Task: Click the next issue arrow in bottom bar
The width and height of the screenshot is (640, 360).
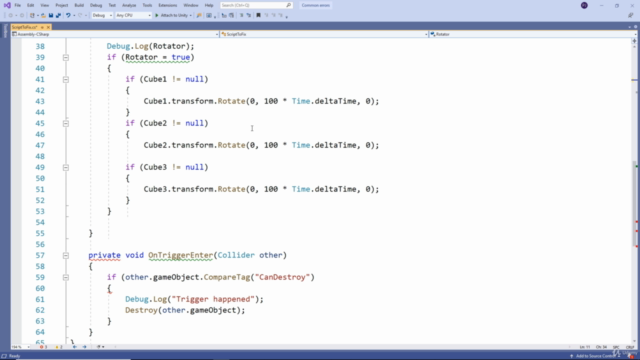Action: pyautogui.click(x=84, y=347)
